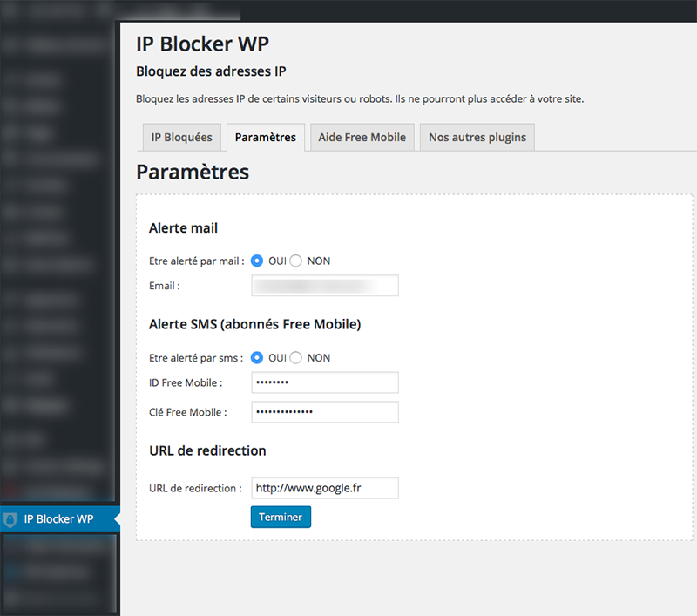Screen dimensions: 697x616
Task: Click the Terminer button
Action: (x=281, y=517)
